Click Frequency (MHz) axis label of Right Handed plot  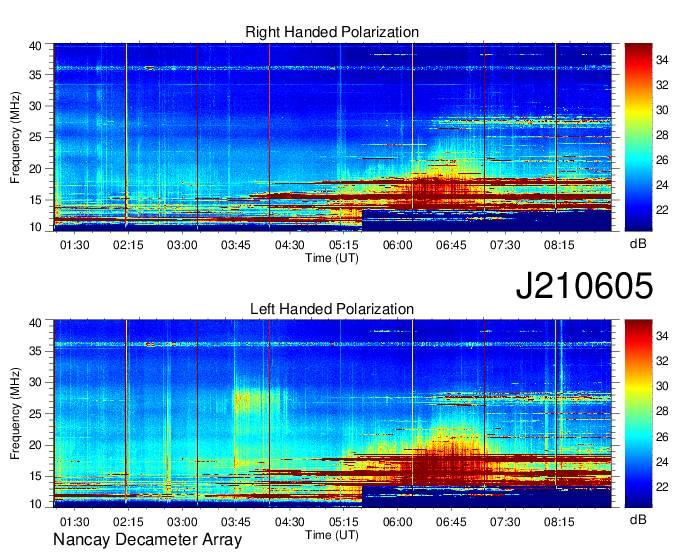click(x=15, y=137)
